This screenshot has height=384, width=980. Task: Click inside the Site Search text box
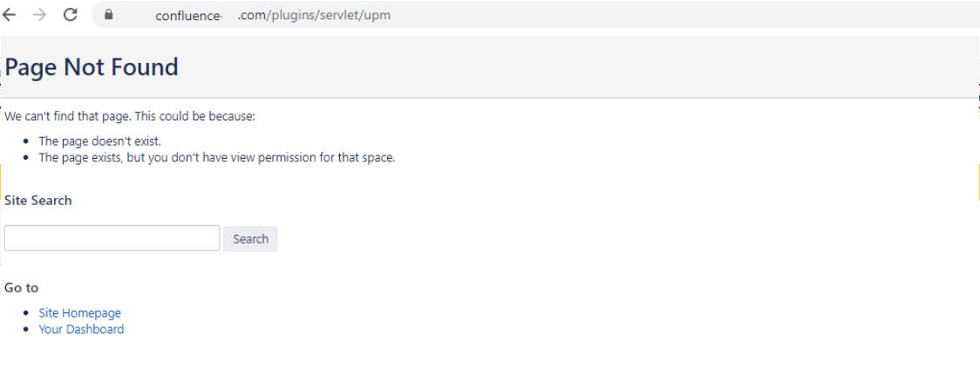click(x=112, y=238)
